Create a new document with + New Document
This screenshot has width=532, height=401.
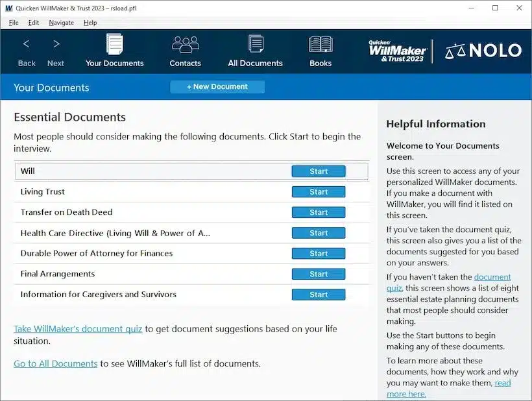[217, 87]
